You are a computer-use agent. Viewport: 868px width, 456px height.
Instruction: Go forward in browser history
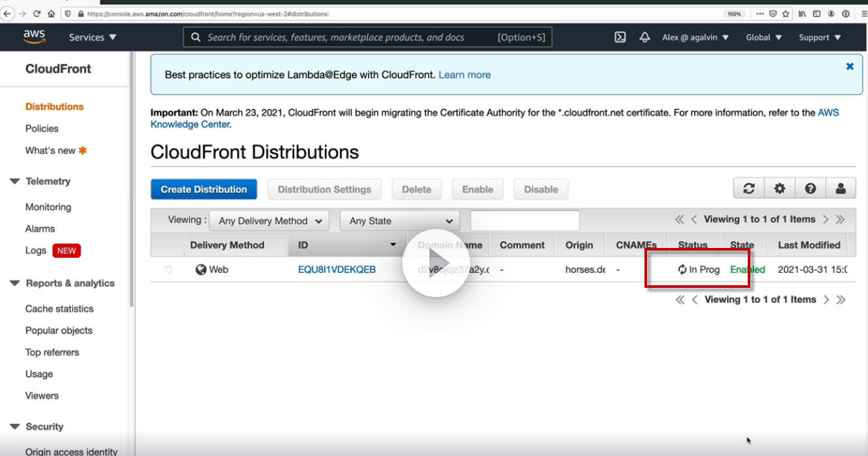(22, 13)
